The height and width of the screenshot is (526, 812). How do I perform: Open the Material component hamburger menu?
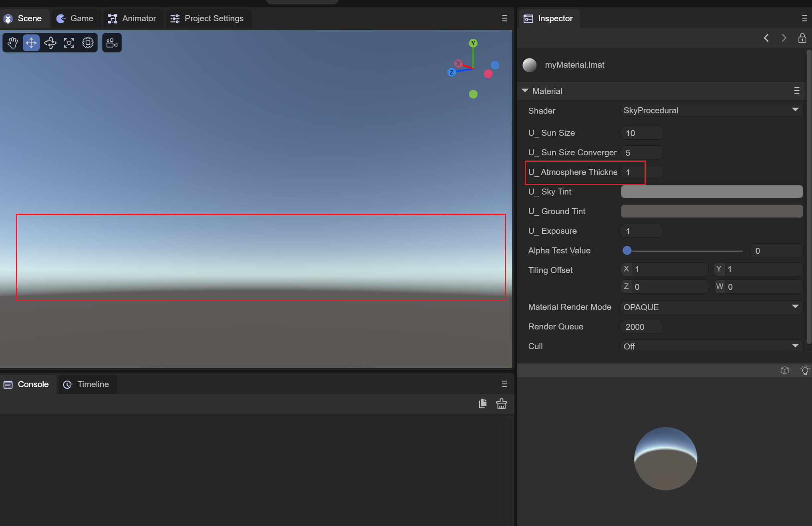(x=796, y=91)
